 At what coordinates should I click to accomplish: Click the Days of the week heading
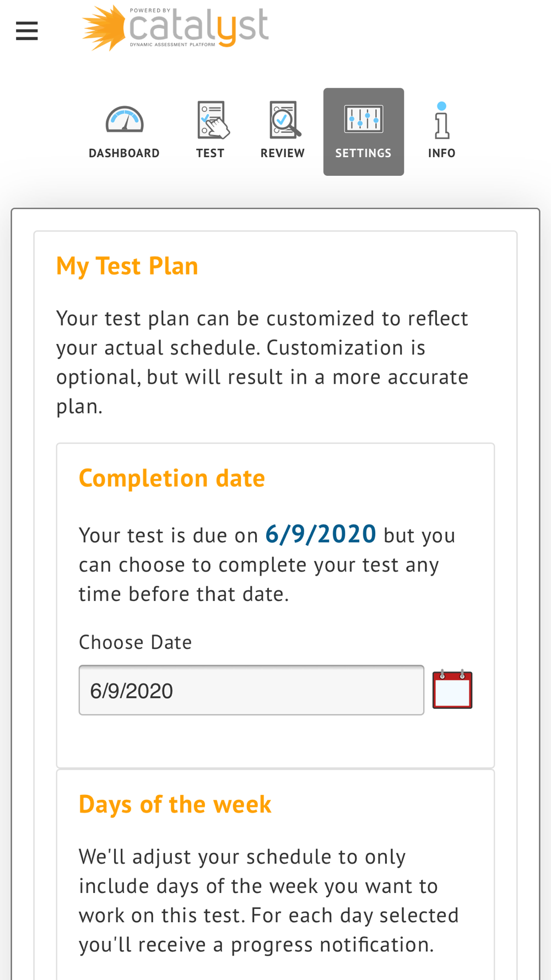pyautogui.click(x=175, y=804)
